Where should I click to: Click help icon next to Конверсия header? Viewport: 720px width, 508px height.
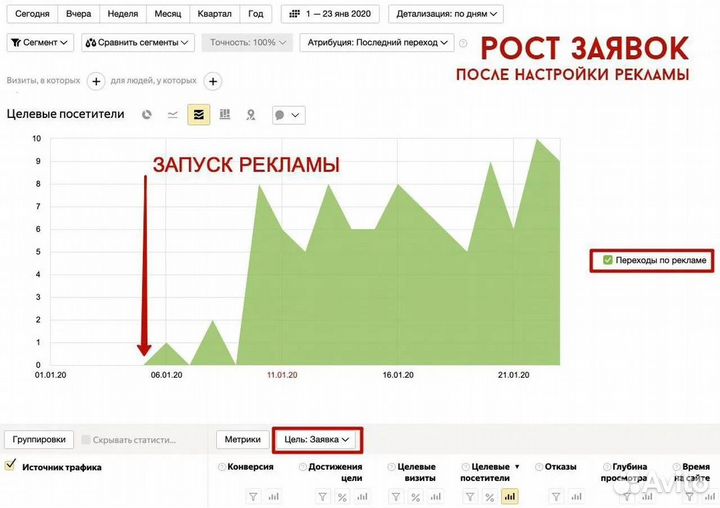pos(222,467)
